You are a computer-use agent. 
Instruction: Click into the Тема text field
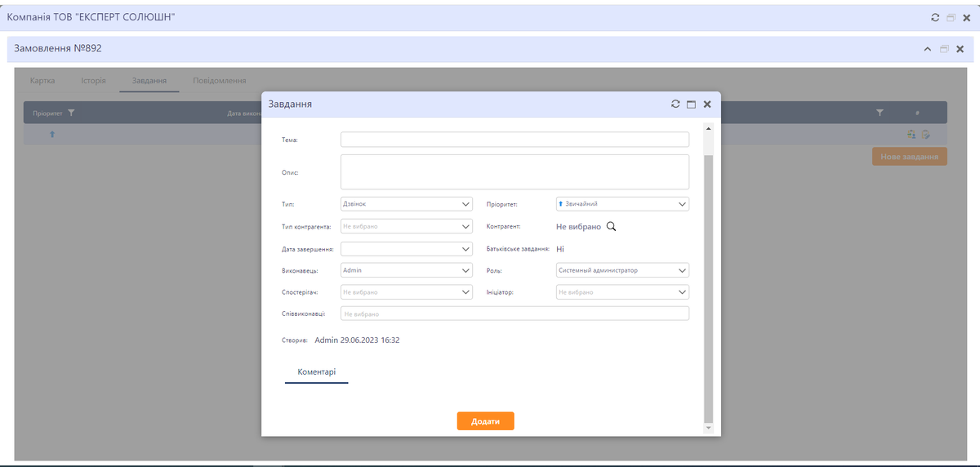[x=514, y=140]
